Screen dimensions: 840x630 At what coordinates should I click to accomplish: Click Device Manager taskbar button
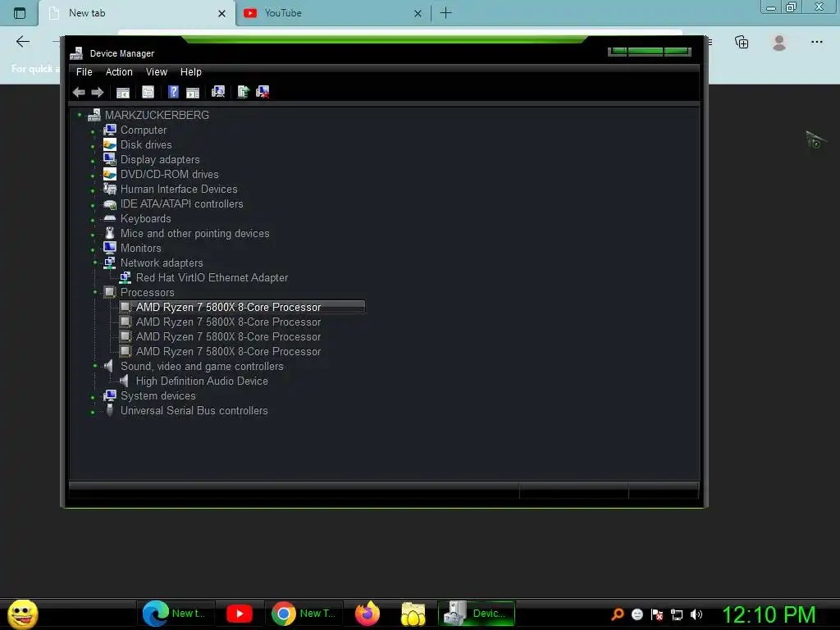pyautogui.click(x=477, y=614)
